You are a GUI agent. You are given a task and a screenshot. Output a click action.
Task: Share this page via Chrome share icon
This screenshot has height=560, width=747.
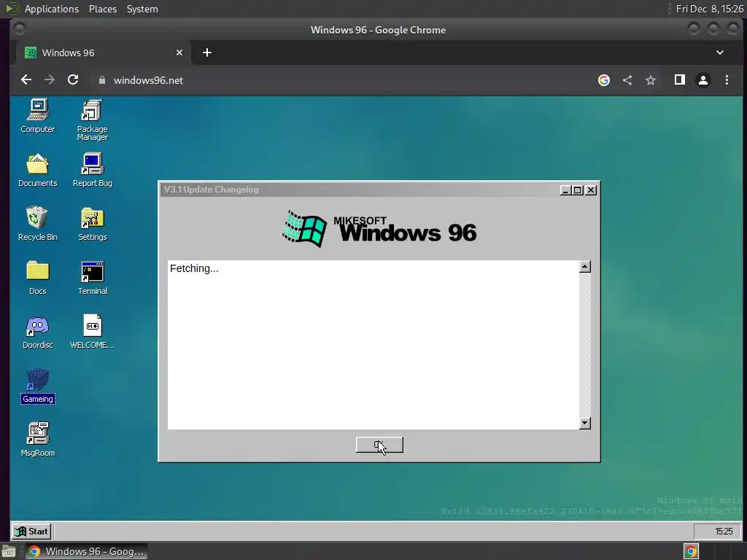tap(627, 80)
